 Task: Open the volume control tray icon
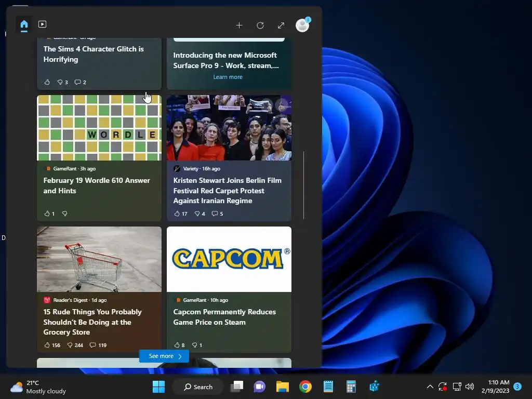tap(470, 387)
